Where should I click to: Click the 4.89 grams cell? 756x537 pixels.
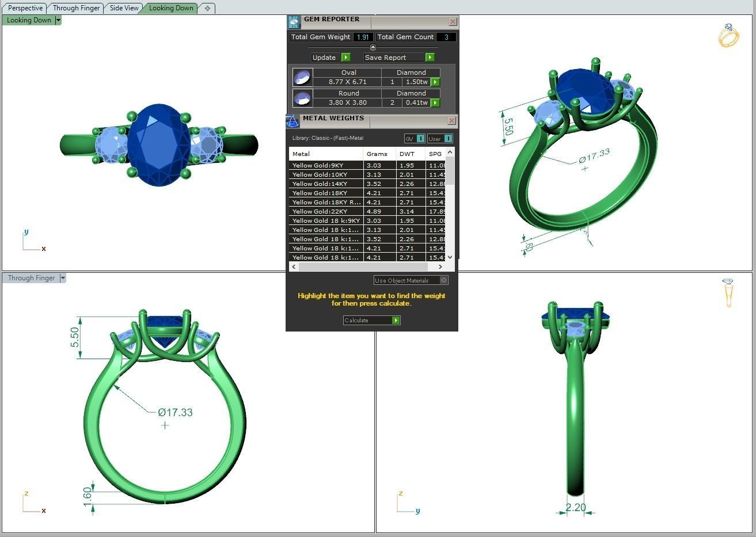pyautogui.click(x=379, y=211)
